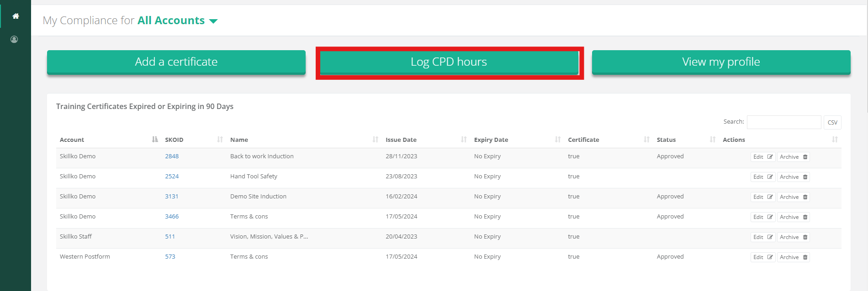Edit the Back to work Induction certificate

(763, 157)
